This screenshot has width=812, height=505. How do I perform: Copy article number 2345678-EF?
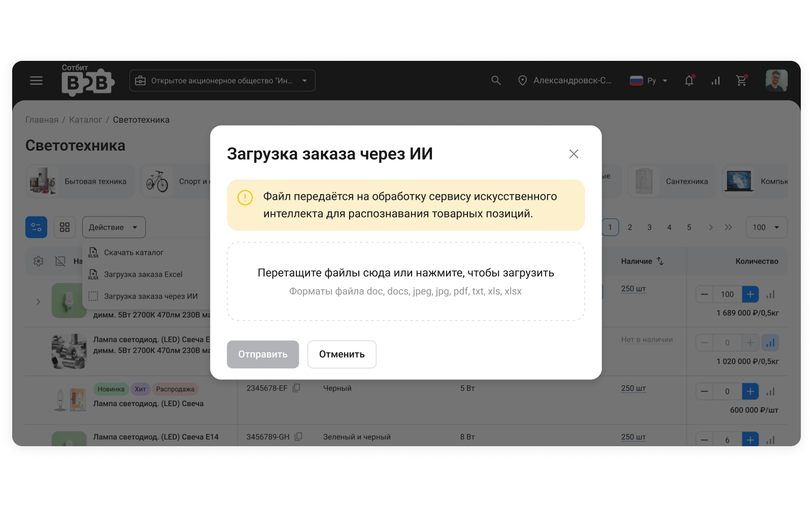click(296, 388)
